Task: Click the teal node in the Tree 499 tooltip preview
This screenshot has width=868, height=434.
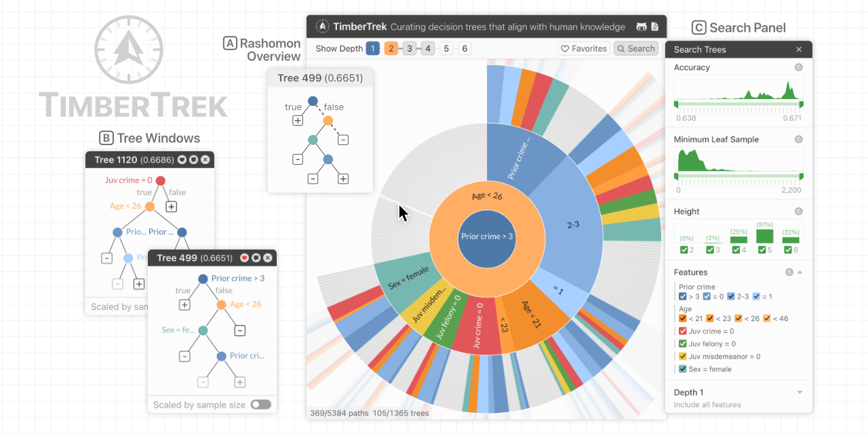Action: [313, 140]
